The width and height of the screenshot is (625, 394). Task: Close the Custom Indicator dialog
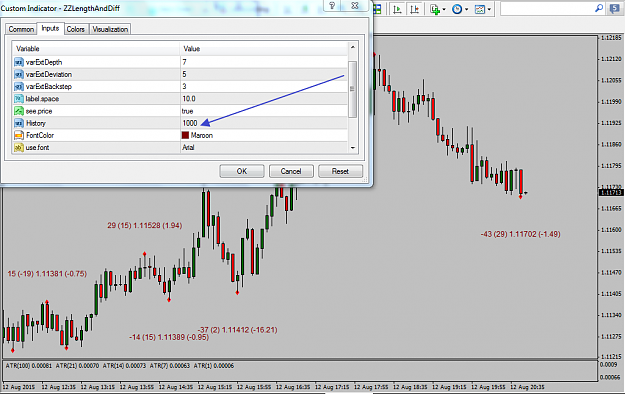coord(355,6)
